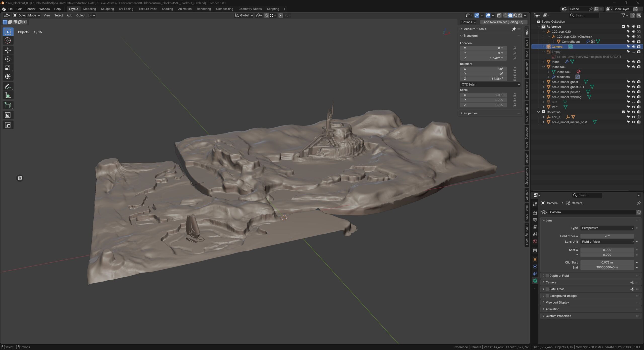Click the Options button in viewport header
Image resolution: width=644 pixels, height=350 pixels.
tap(468, 22)
